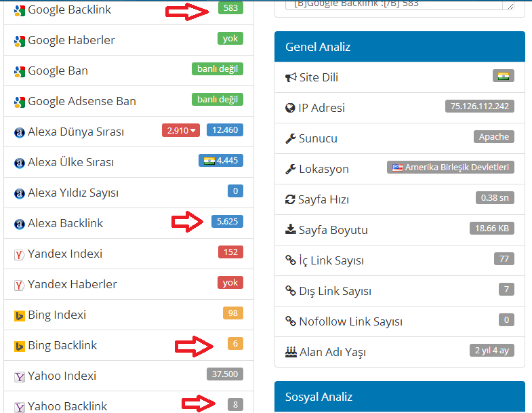Click the 0 nofollow link count
Viewport: 532px width, 413px height.
[x=506, y=320]
